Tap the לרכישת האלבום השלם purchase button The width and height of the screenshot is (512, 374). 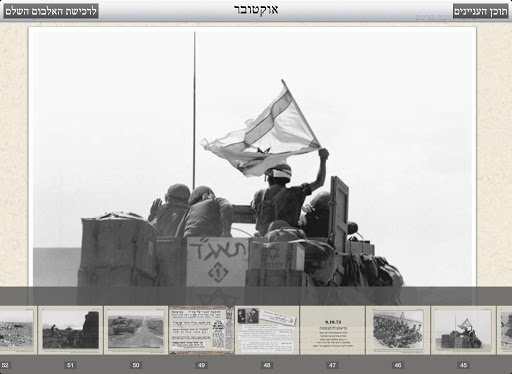[x=51, y=11]
